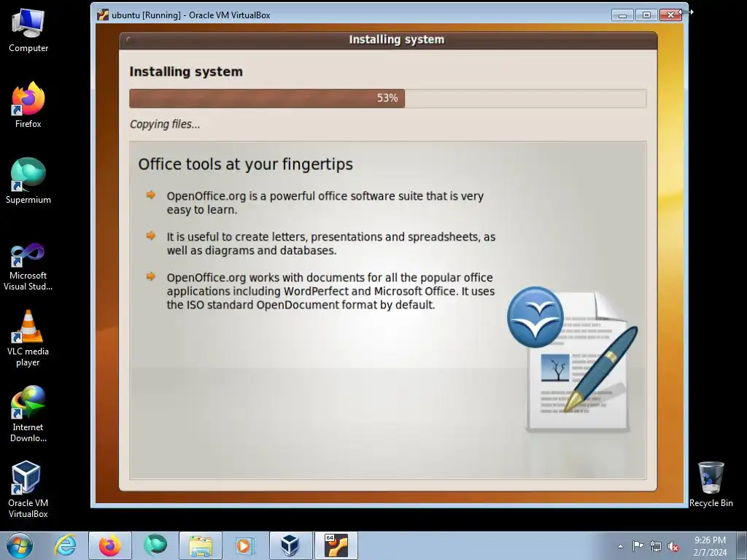
Task: Minimize the ubuntu VirtualBox window
Action: (622, 15)
